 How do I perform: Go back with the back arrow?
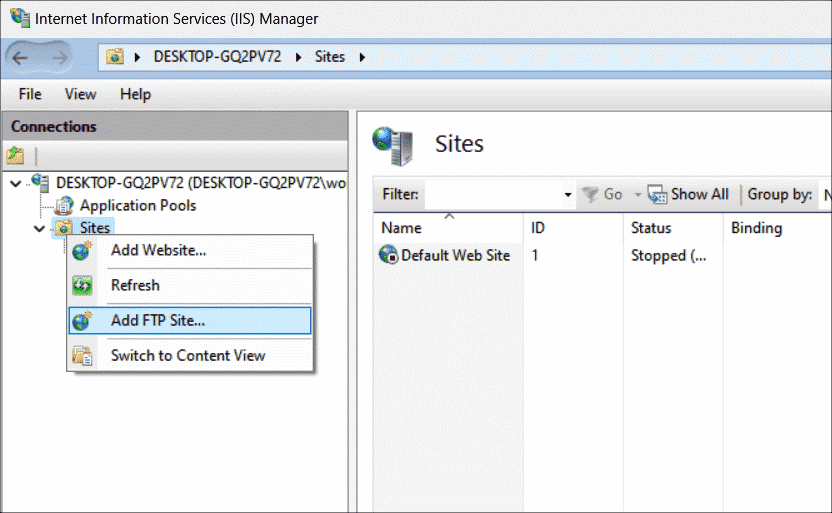click(x=21, y=57)
